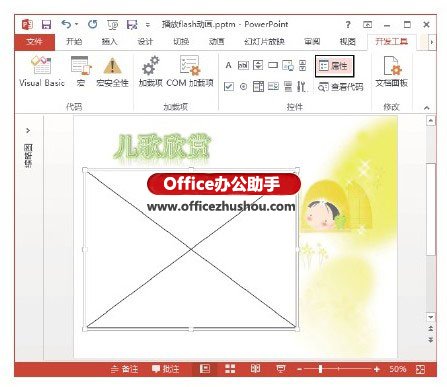The image size is (447, 387).
Task: Switch to the 开始 (Home) tab
Action: coord(74,42)
